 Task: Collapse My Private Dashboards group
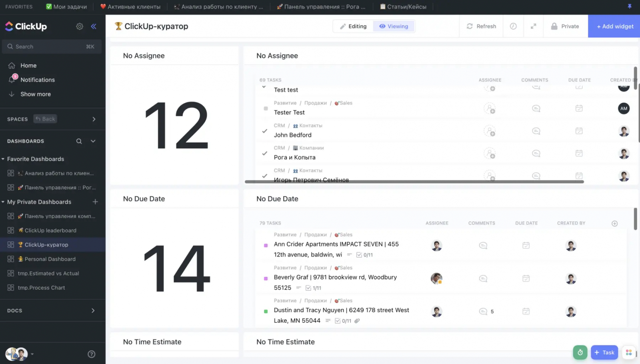(x=3, y=202)
